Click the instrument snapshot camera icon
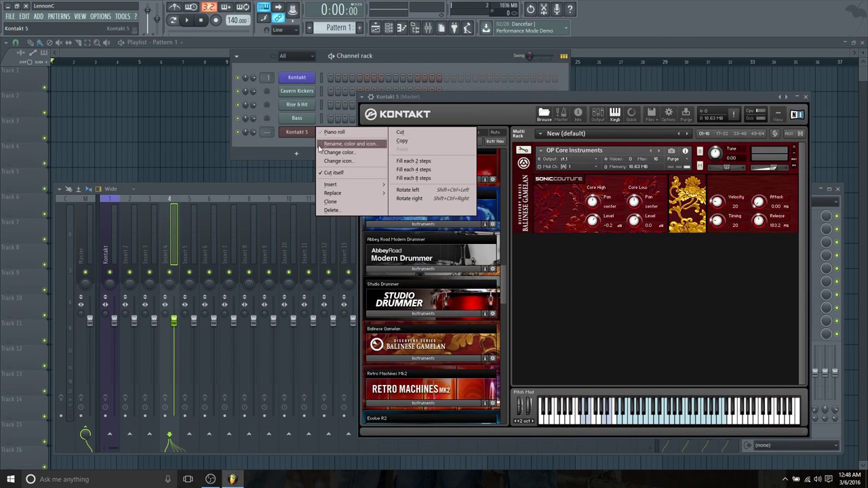 click(x=671, y=150)
